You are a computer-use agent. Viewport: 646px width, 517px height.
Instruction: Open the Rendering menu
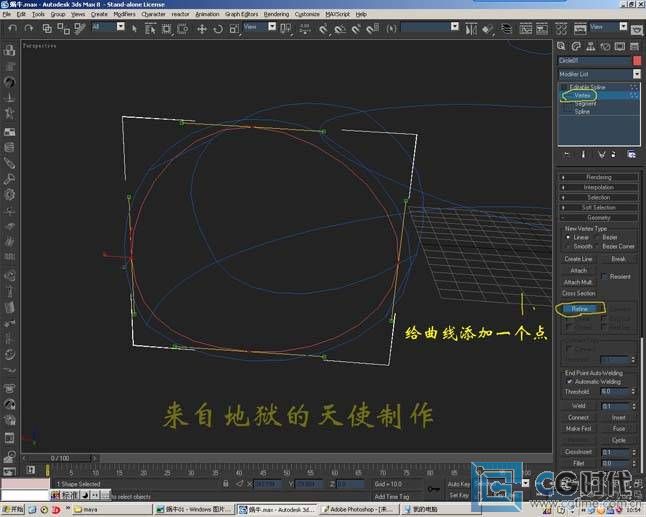[x=276, y=14]
